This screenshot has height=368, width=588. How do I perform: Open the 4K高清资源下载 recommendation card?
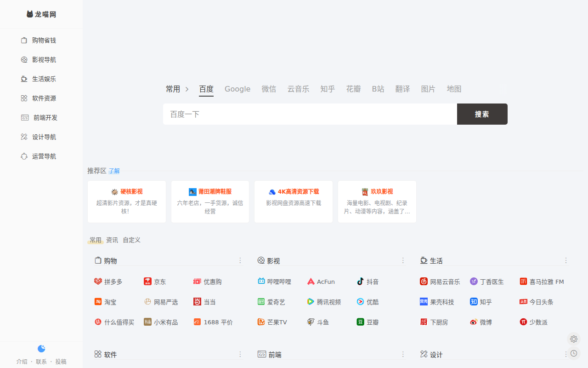pos(294,202)
